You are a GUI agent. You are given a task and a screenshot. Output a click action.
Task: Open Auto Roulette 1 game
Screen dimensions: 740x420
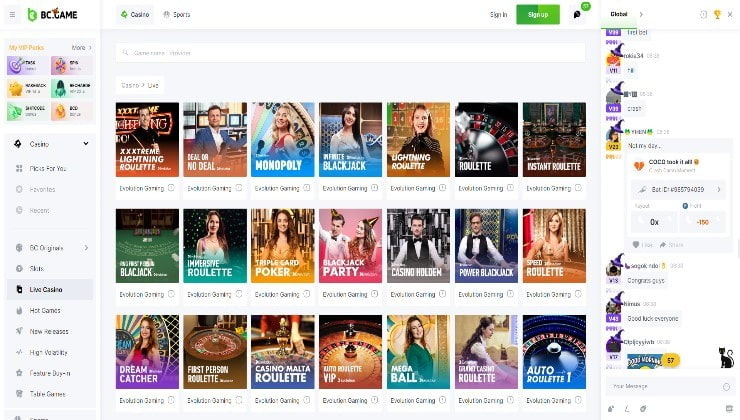coord(555,352)
